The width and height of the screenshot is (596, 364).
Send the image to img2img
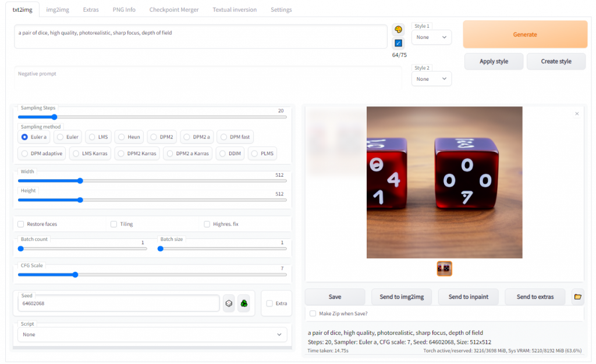[402, 297]
